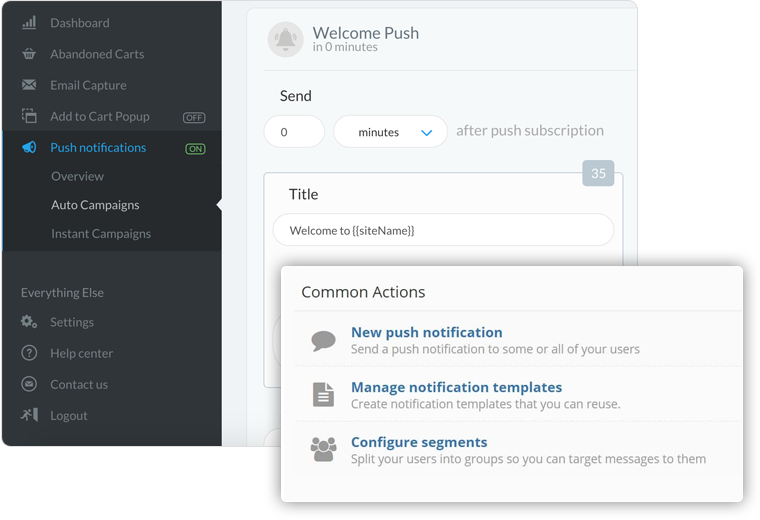Open Settings in the sidebar

pos(72,322)
